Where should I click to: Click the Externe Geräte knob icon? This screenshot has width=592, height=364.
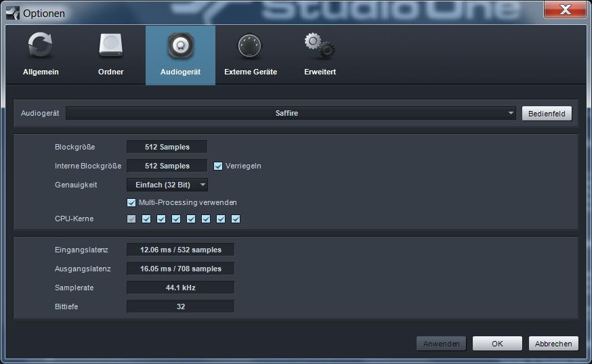[x=249, y=46]
